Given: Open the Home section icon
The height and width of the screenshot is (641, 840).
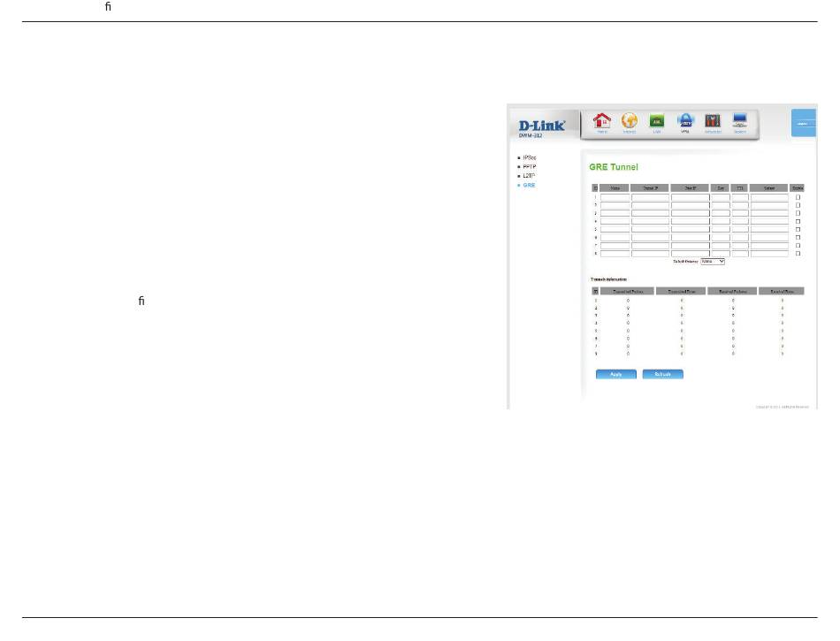Looking at the screenshot, I should [x=602, y=121].
